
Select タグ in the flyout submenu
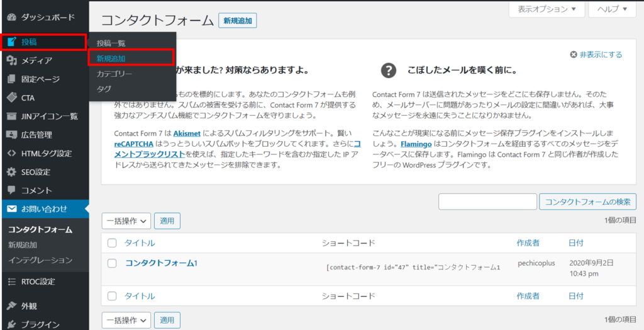click(x=104, y=89)
